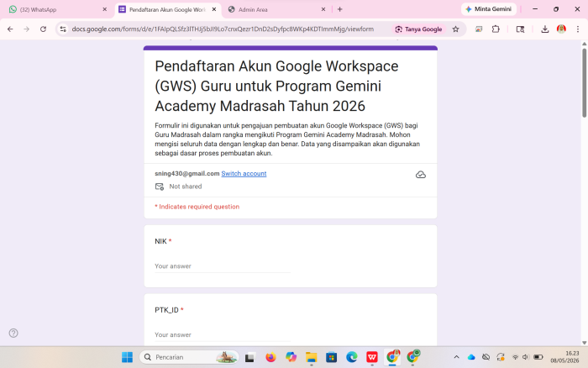588x368 pixels.
Task: Click the Not shared label
Action: tap(186, 187)
